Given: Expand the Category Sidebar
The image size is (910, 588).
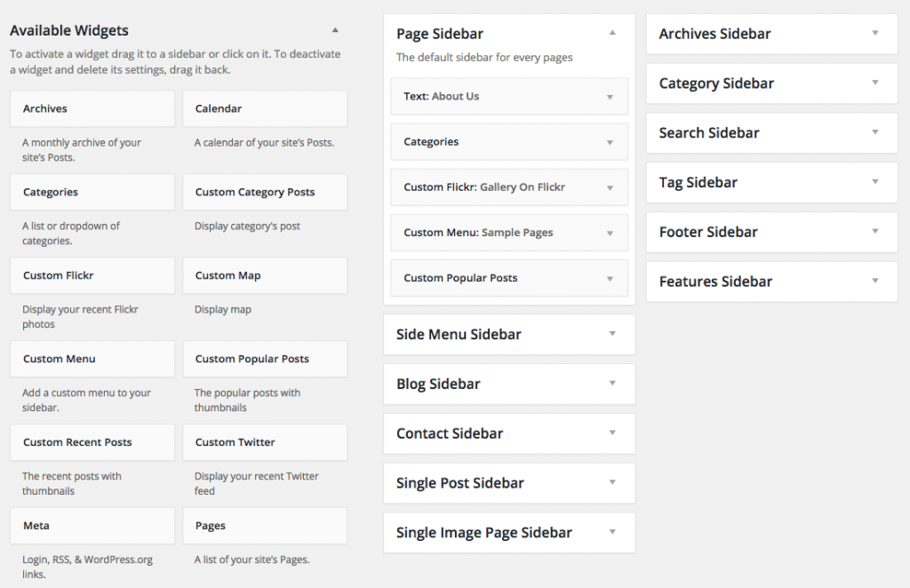Looking at the screenshot, I should coord(874,83).
